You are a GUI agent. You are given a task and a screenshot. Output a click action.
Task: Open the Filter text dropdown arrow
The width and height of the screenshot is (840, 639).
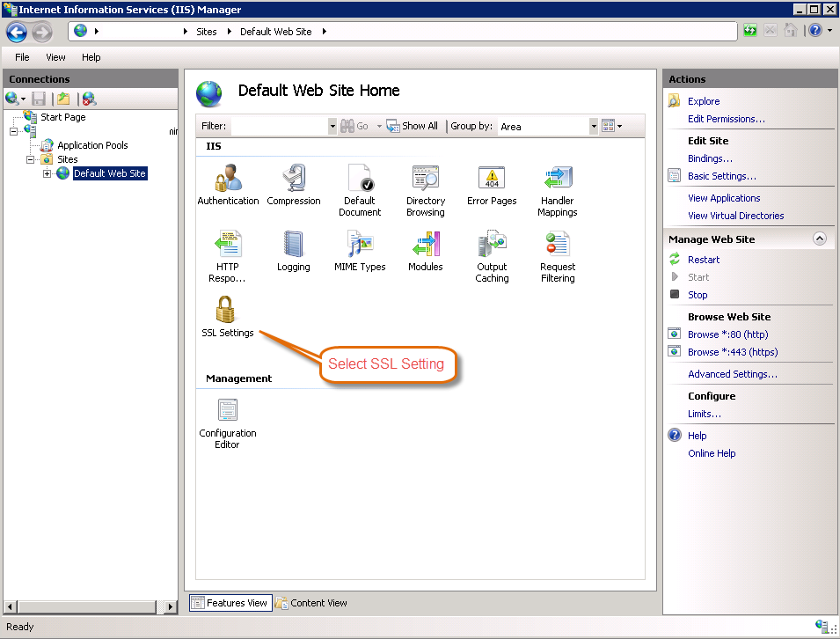pos(332,127)
